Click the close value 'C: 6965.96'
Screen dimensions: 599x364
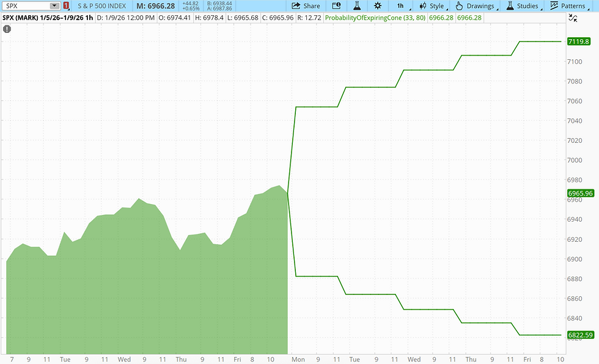(277, 18)
